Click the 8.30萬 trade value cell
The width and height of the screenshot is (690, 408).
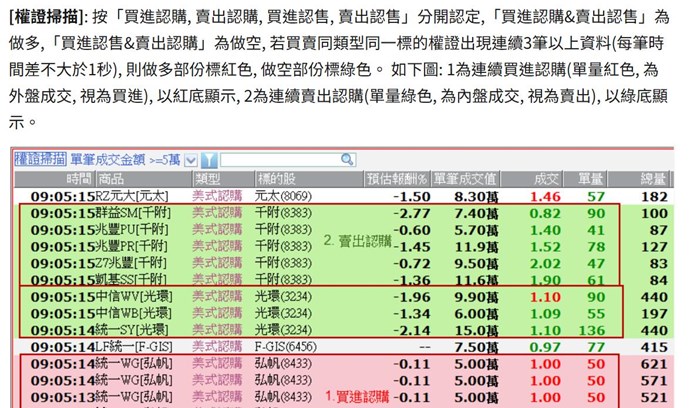click(x=476, y=197)
